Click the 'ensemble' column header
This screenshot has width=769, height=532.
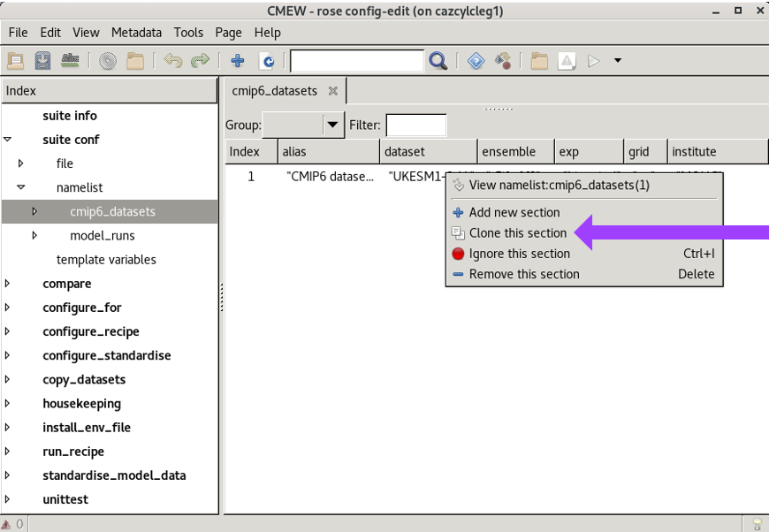(509, 152)
